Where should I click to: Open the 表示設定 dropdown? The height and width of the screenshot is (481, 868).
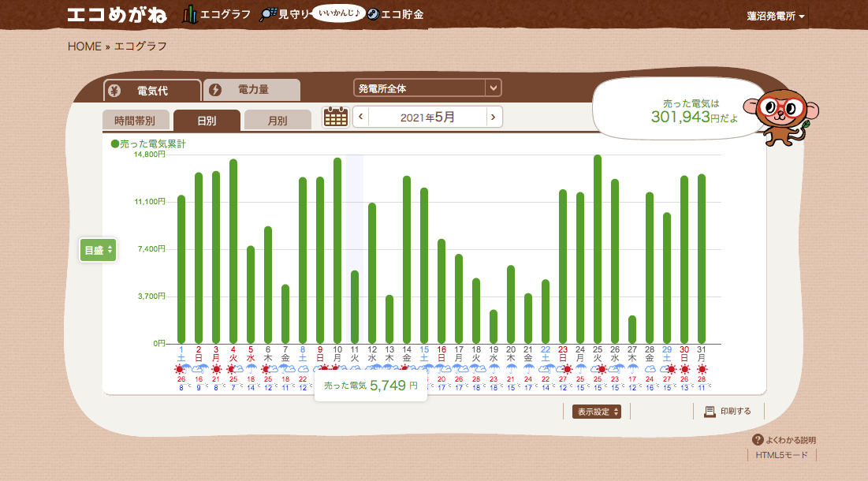coord(597,412)
